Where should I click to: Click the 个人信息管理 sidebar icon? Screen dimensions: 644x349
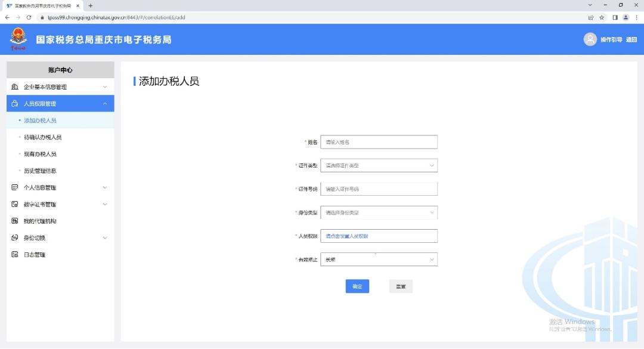point(15,187)
